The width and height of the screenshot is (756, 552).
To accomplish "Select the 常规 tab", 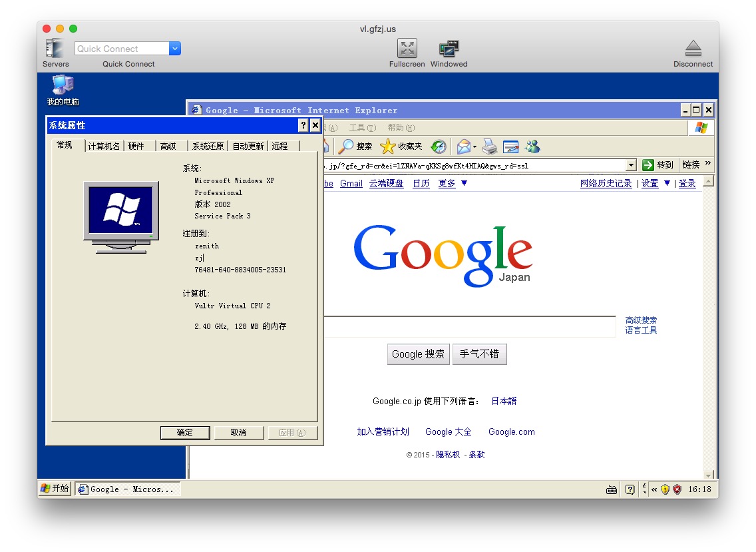I will 65,145.
